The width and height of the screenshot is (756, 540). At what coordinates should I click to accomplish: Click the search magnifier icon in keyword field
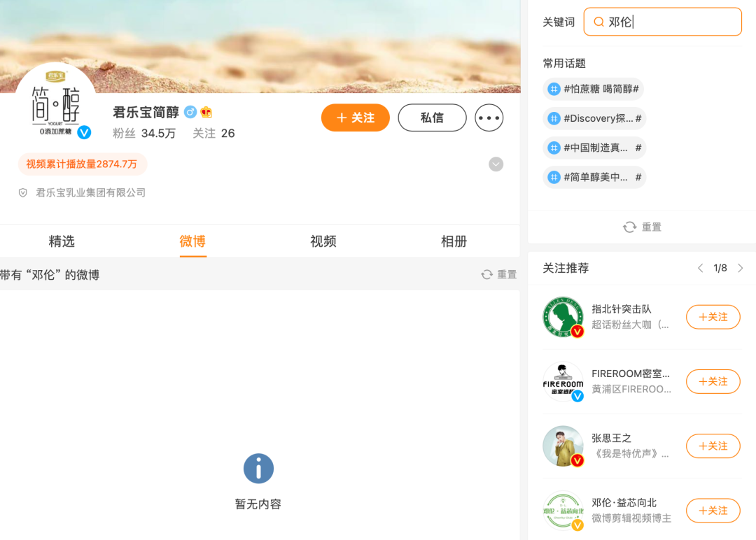coord(599,22)
